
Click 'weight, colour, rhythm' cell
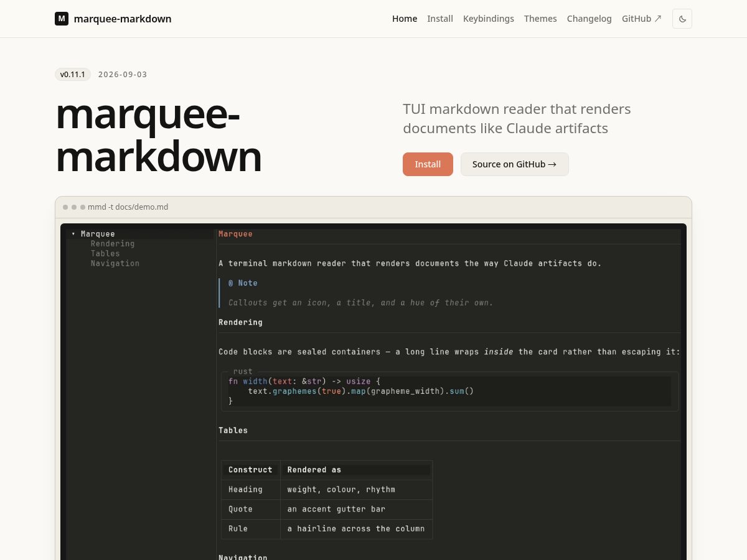click(341, 490)
